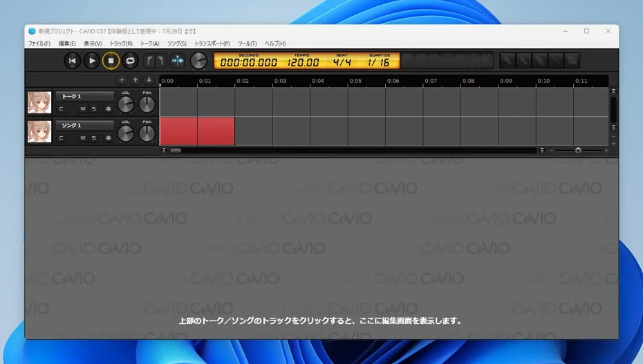Click the TEMPO value 120.00
Screen dimensions: 643x364
pyautogui.click(x=303, y=62)
